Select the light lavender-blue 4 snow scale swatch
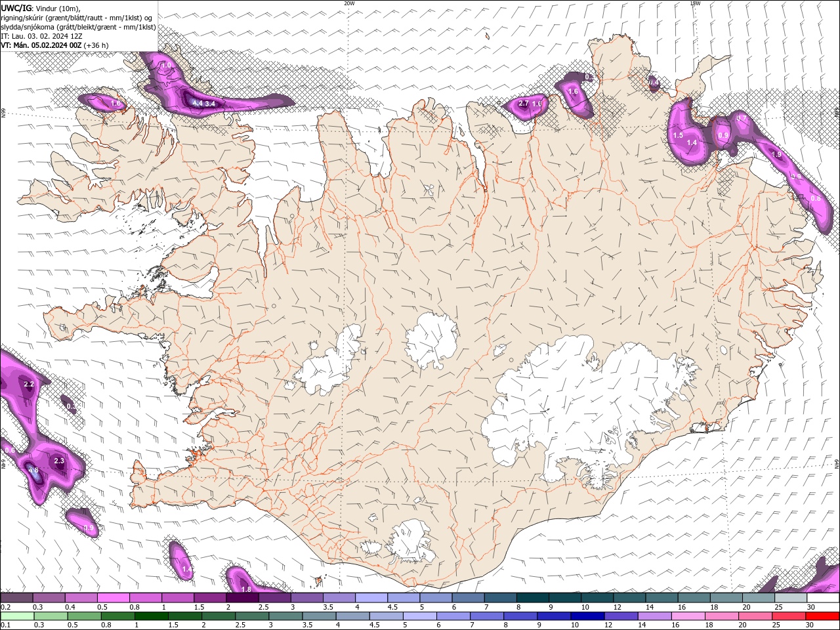This screenshot has width=840, height=630. pyautogui.click(x=371, y=597)
